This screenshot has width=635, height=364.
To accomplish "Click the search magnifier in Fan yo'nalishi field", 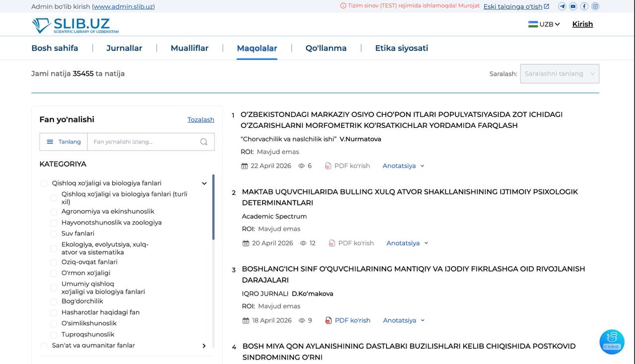I will click(203, 141).
